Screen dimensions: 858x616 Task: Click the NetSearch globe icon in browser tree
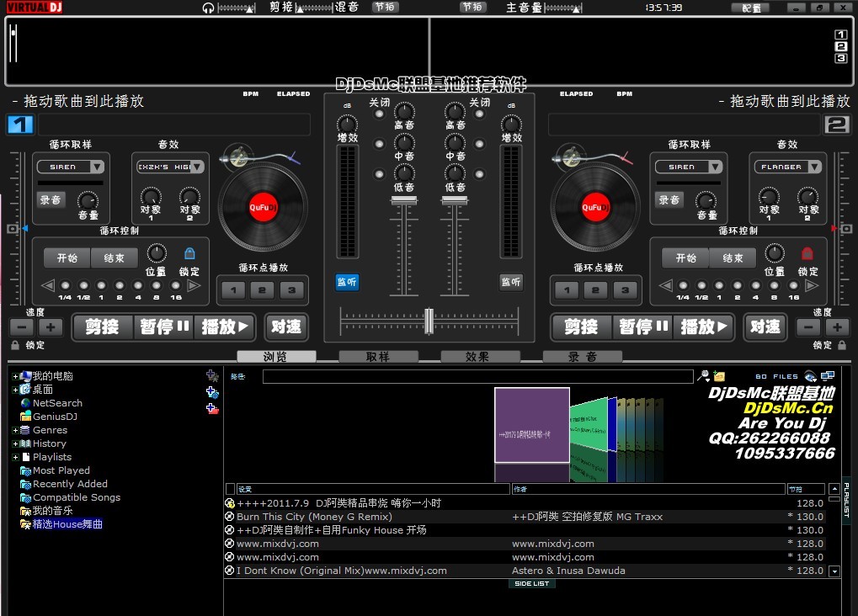point(25,403)
